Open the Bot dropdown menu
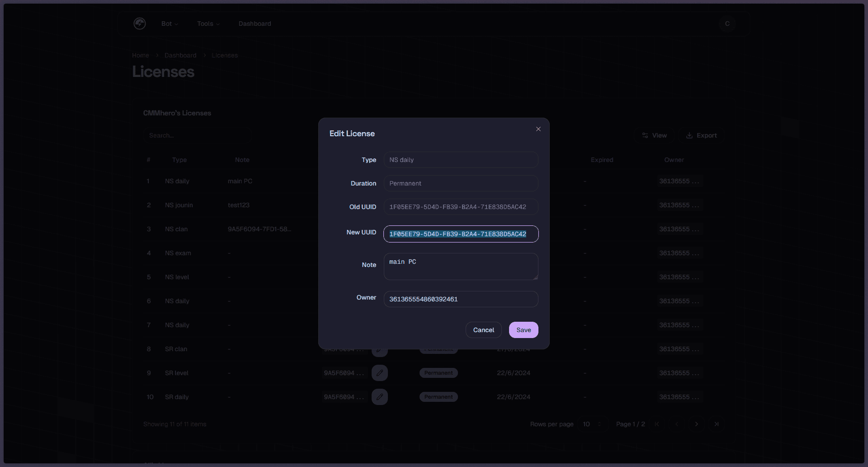The width and height of the screenshot is (868, 467). (170, 24)
